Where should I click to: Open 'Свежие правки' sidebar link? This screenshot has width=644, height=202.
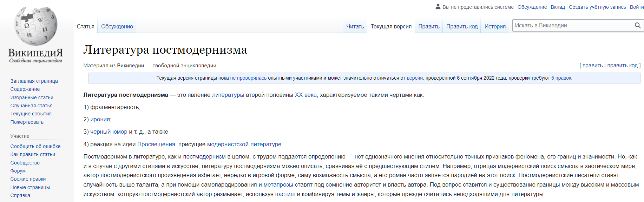tap(28, 179)
